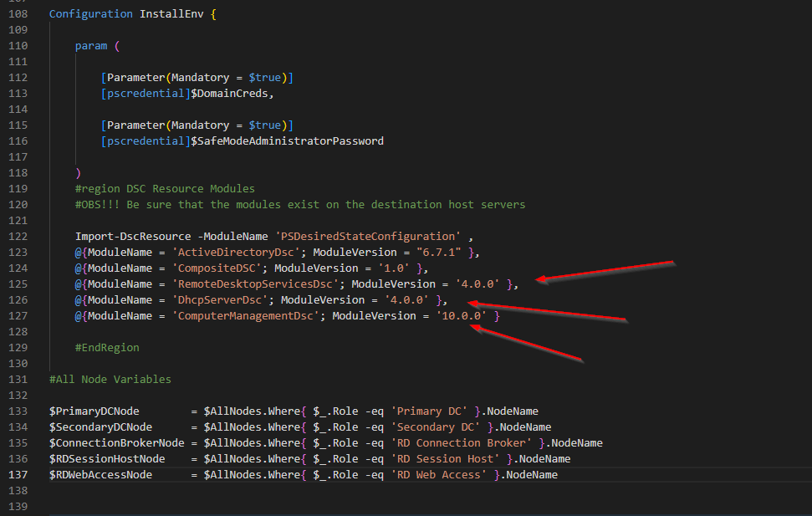Click the Import-DscResource cmdlet
Screen dimensions: 812x516
click(x=134, y=236)
